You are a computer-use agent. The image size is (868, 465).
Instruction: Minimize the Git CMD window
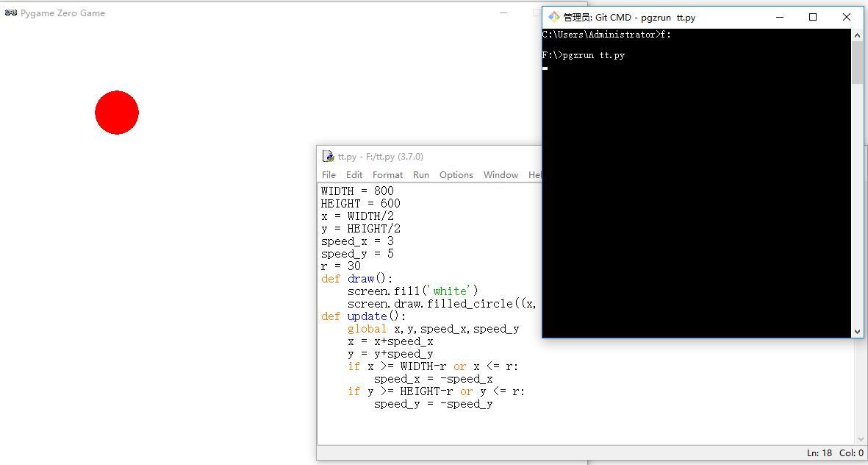[780, 17]
